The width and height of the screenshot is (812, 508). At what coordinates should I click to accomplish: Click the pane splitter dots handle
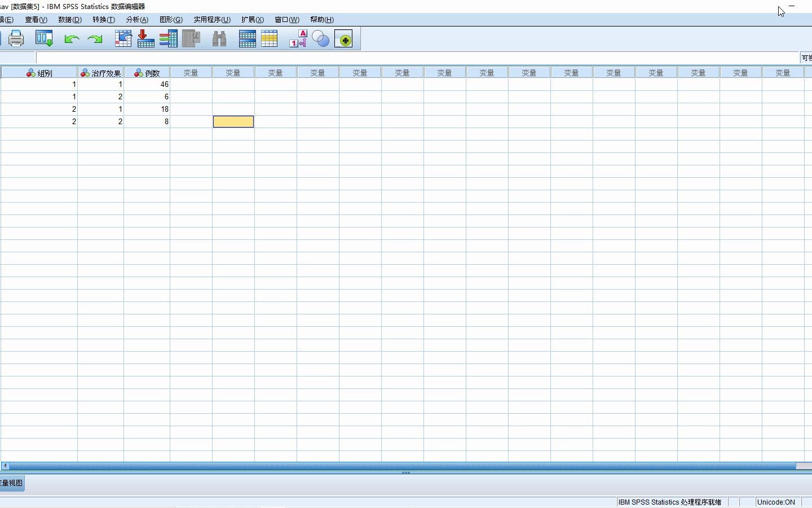pyautogui.click(x=406, y=473)
